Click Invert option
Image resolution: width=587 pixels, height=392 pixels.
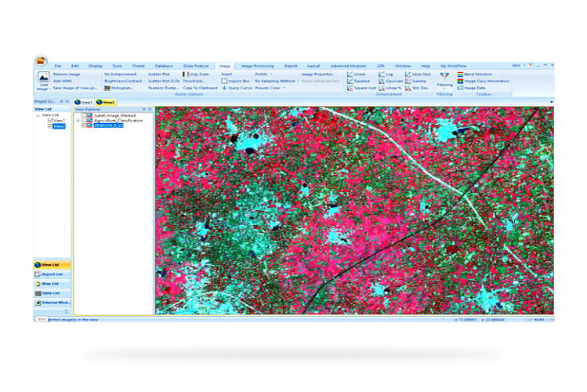[x=226, y=74]
